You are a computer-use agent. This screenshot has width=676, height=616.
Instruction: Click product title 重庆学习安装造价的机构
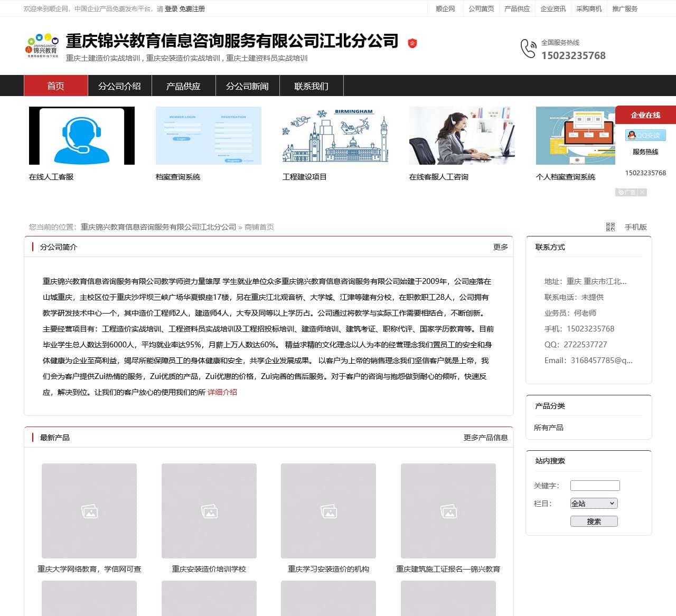coord(328,569)
